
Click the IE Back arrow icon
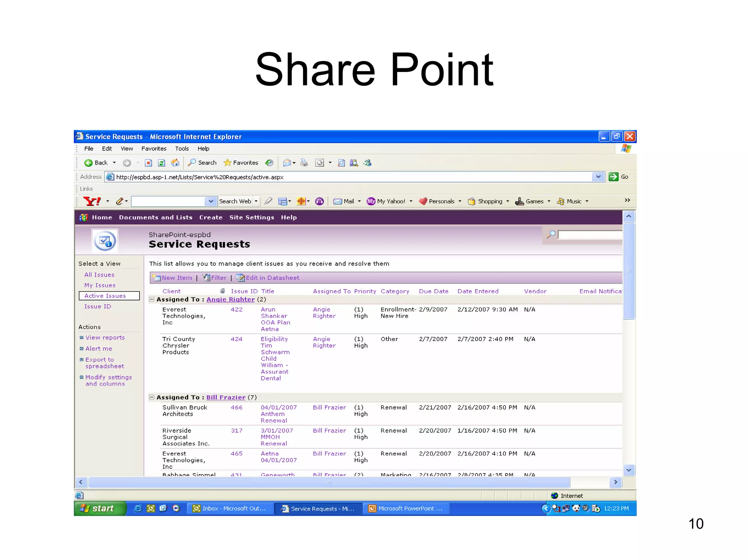point(88,163)
